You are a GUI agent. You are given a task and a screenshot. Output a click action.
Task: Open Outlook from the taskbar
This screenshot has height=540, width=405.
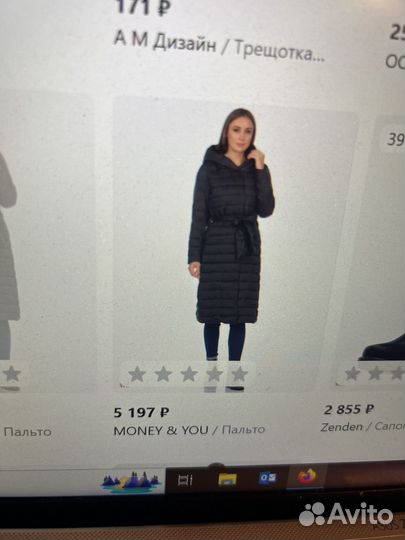point(267,478)
